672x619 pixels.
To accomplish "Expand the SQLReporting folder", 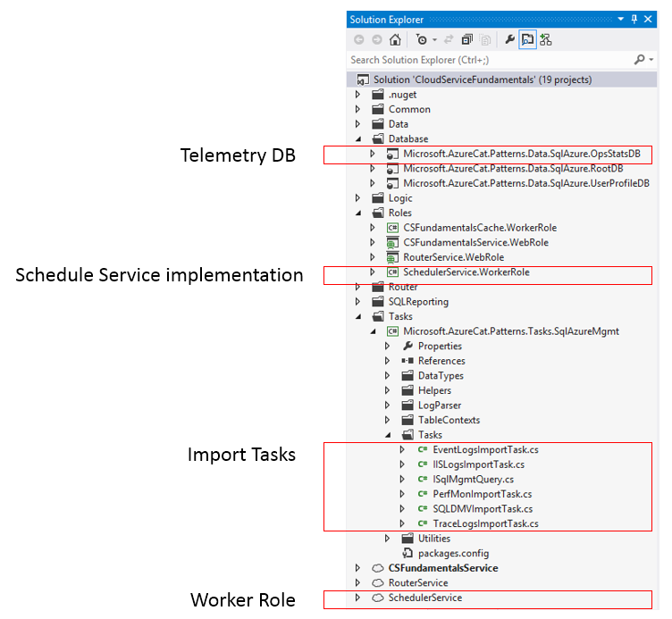I will (x=357, y=302).
